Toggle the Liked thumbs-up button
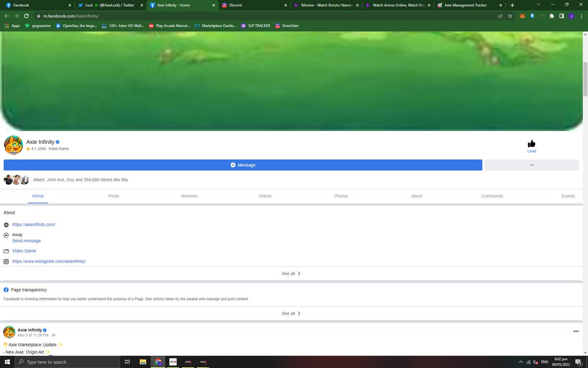 point(532,146)
